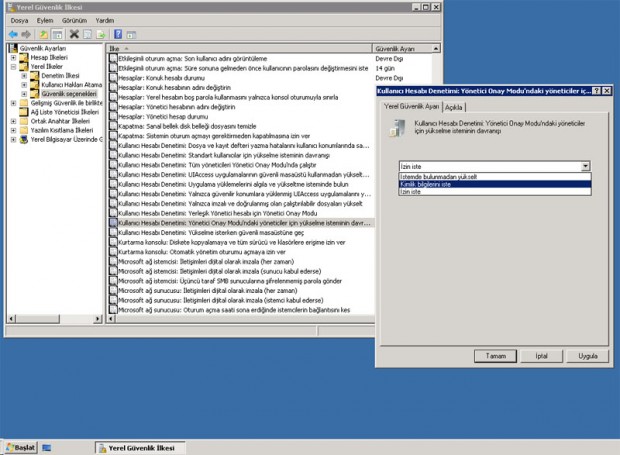Click the Up one level folder icon
Viewport: 620px width, 455px height.
(45, 33)
